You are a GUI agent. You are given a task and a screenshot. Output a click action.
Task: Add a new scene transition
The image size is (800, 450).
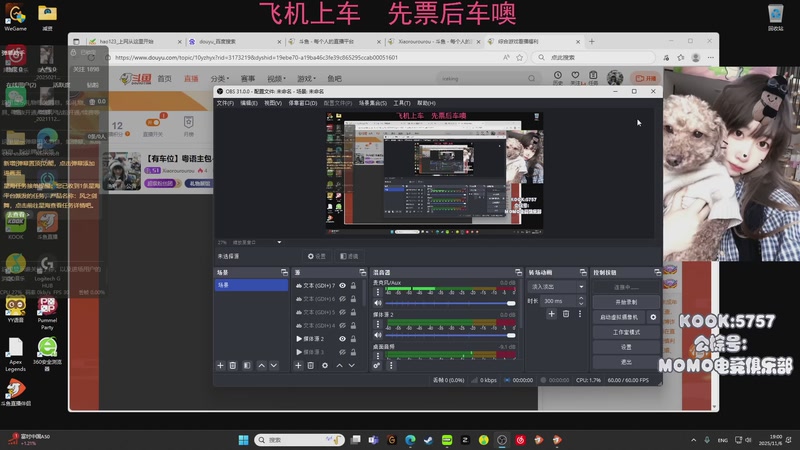(x=552, y=314)
